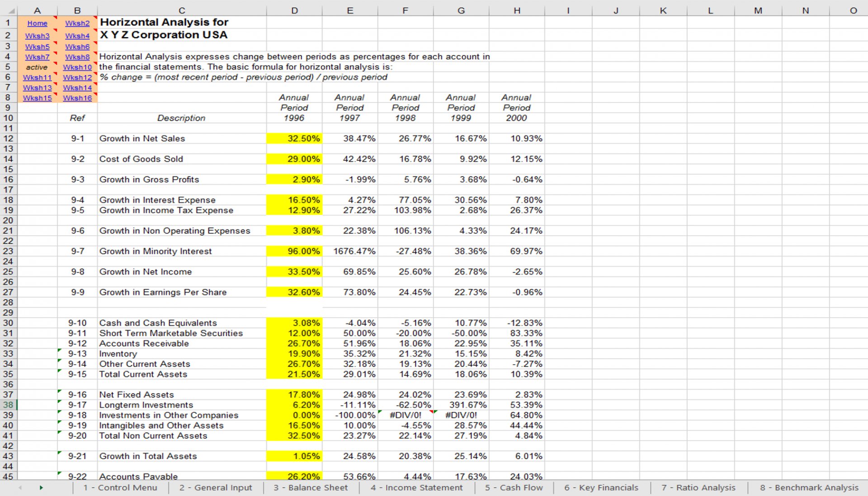
Task: Select the -100.00% Investments in Other Companies cell
Action: 350,415
